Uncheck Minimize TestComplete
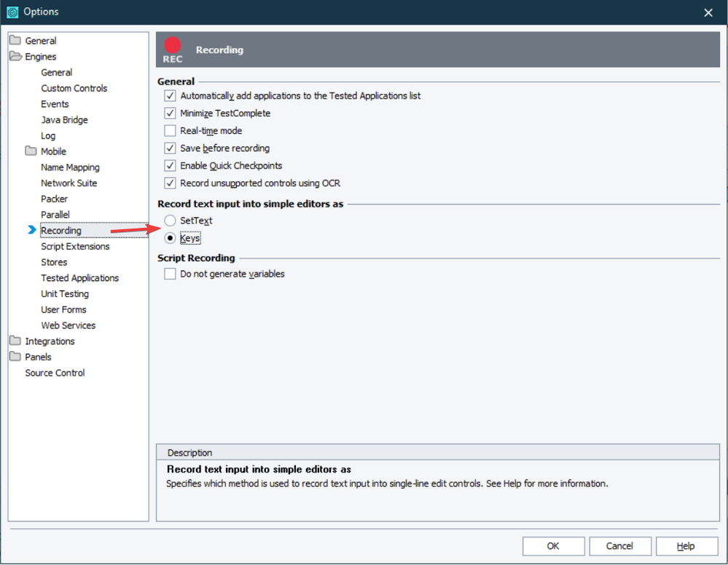 [170, 113]
